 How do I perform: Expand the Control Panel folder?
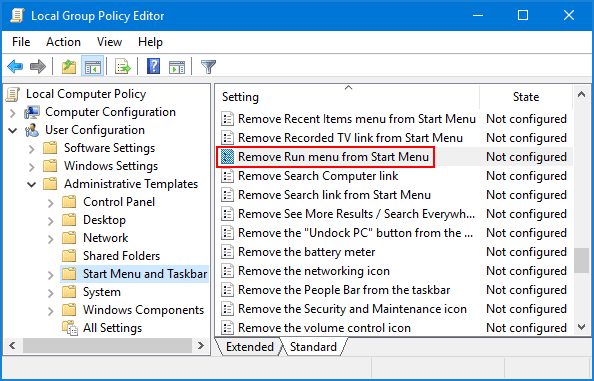(x=51, y=203)
